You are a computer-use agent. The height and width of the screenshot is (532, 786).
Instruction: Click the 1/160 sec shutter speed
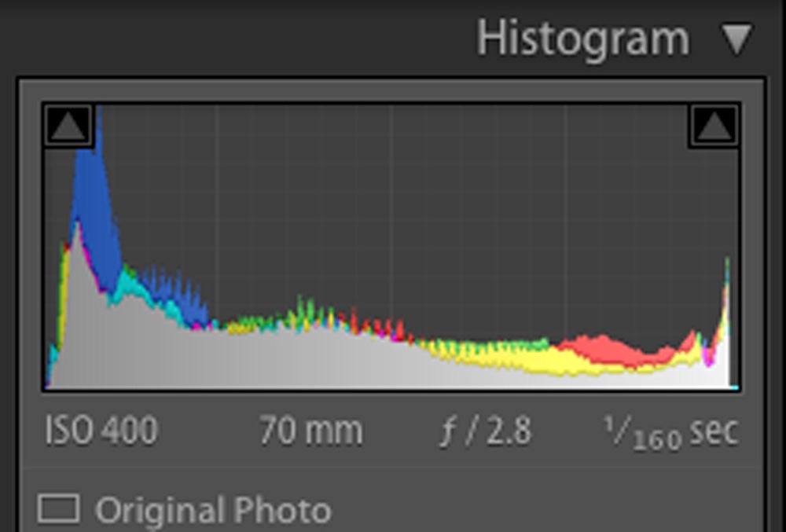(670, 432)
